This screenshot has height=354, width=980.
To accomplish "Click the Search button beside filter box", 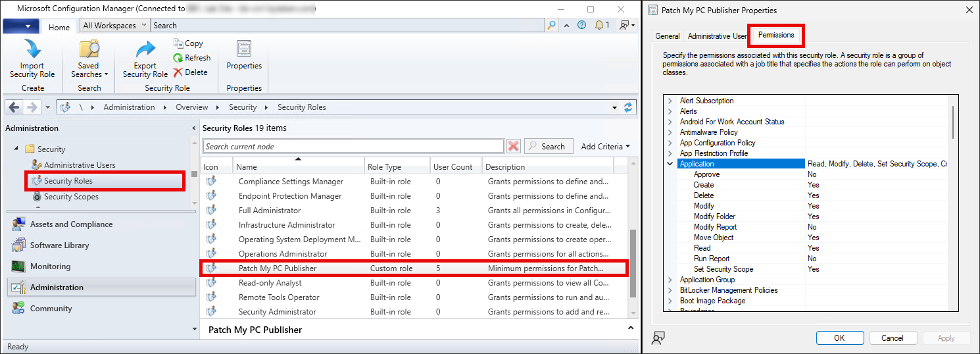I will click(x=549, y=146).
